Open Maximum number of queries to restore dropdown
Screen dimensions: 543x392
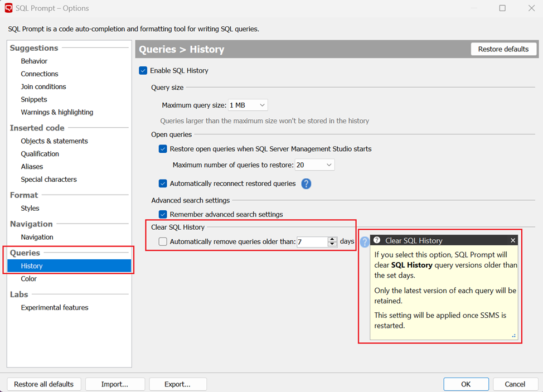(x=314, y=165)
